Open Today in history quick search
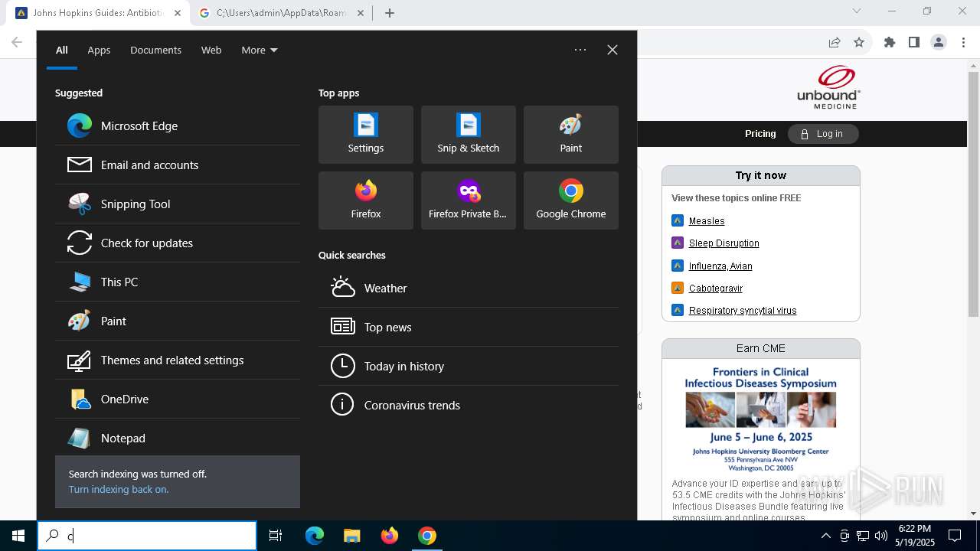The width and height of the screenshot is (980, 551). click(x=468, y=366)
